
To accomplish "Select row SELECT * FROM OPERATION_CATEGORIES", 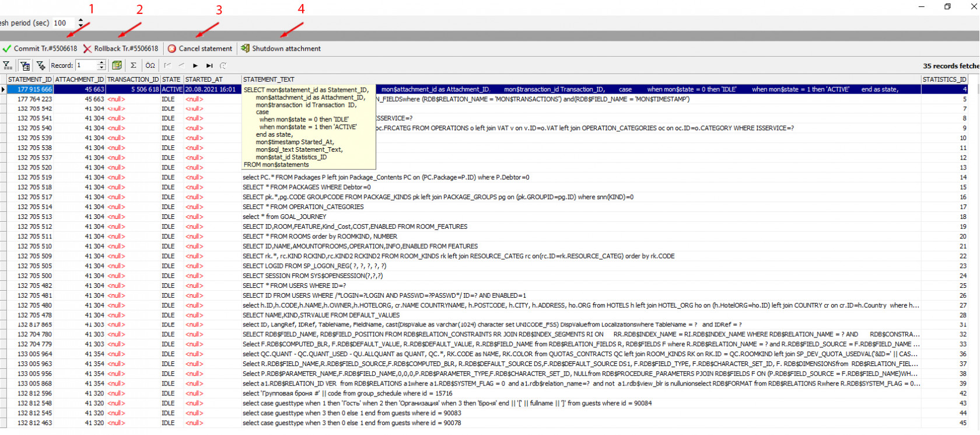I will coord(303,207).
